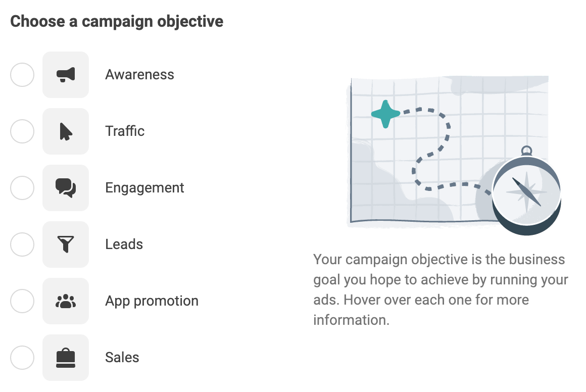Click the Traffic cursor arrow icon
Viewport: 586px width, 392px height.
(x=66, y=131)
